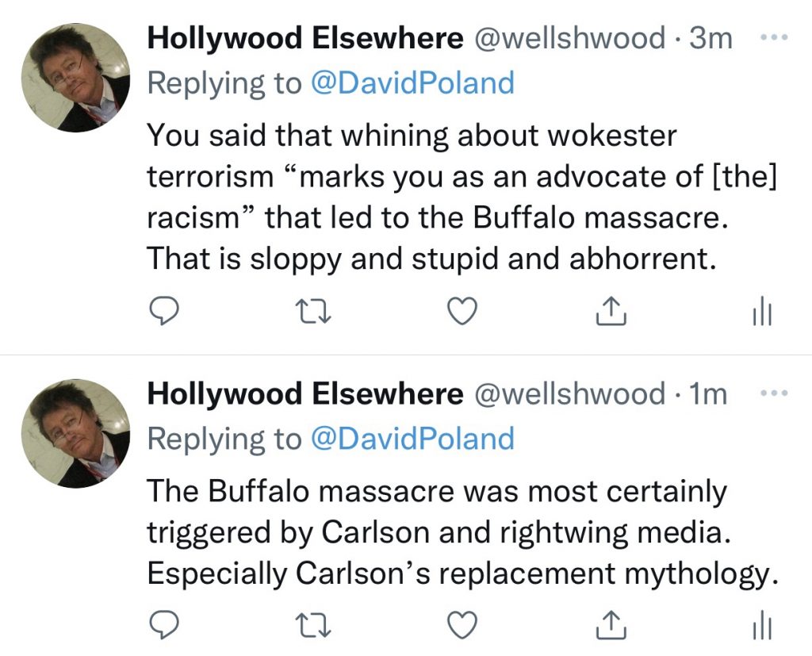The height and width of the screenshot is (656, 812).
Task: View analytics for the second tweet
Action: [760, 624]
